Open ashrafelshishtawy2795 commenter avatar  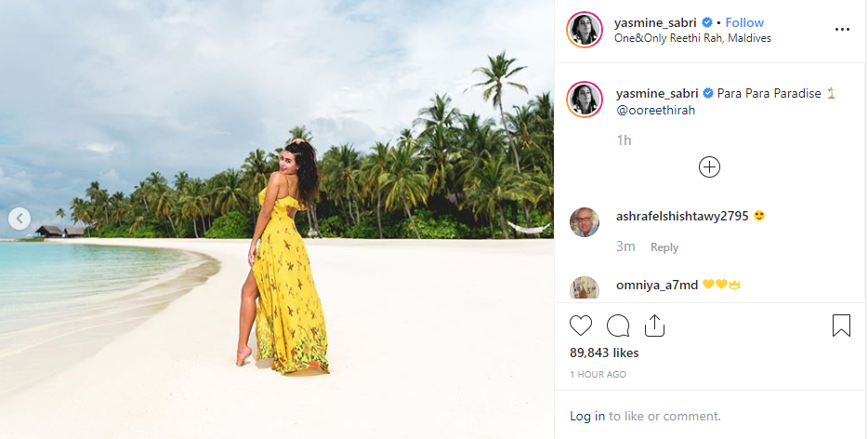584,221
